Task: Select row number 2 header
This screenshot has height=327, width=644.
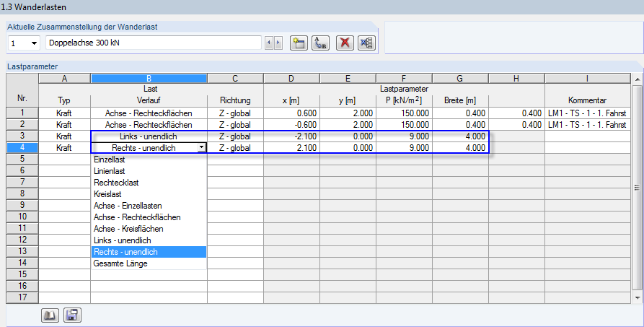Action: point(22,124)
